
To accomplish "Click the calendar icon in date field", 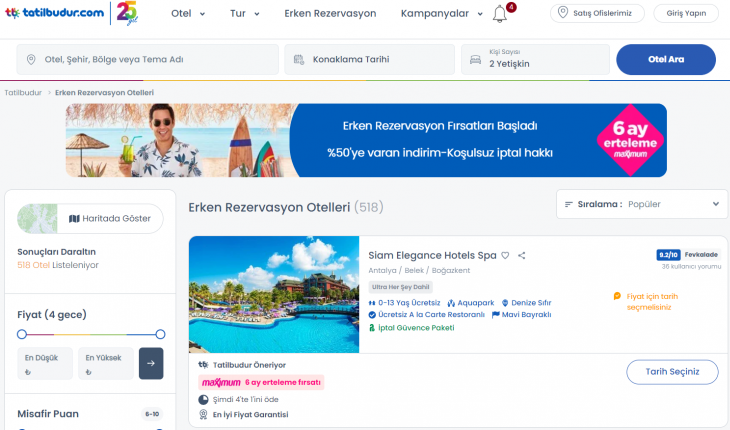I will 298,60.
